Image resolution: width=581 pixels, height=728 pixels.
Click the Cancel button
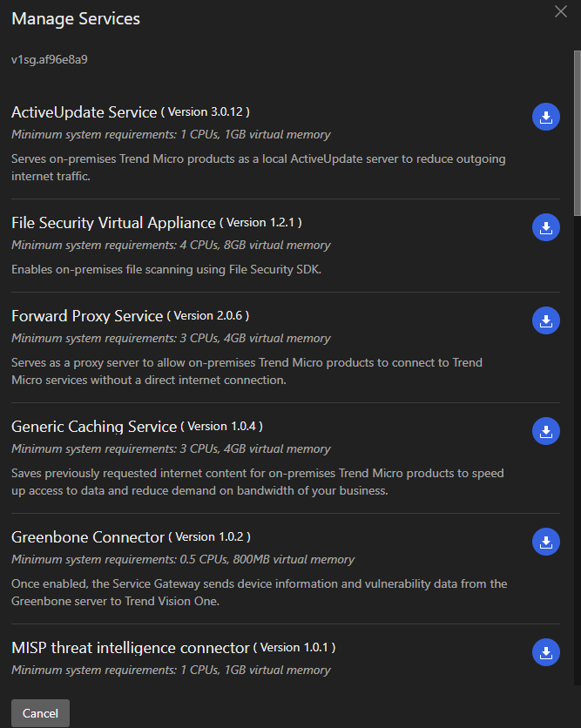[x=40, y=713]
